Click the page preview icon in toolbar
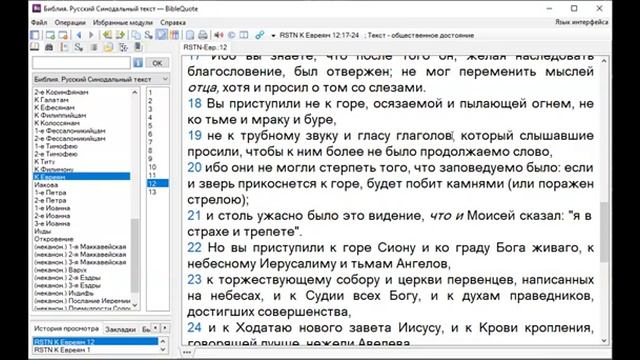Image resolution: width=640 pixels, height=360 pixels. click(190, 35)
